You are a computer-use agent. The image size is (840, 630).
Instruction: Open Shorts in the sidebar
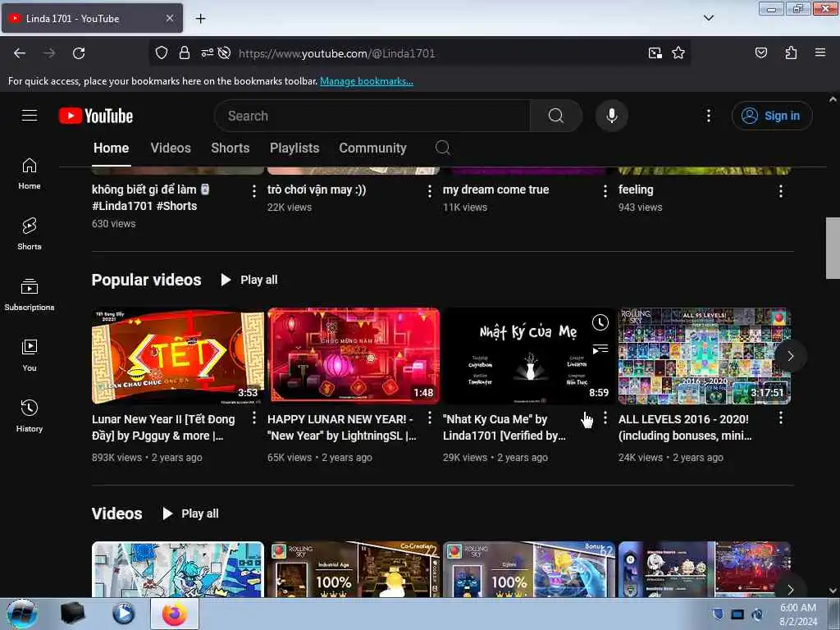[x=30, y=234]
